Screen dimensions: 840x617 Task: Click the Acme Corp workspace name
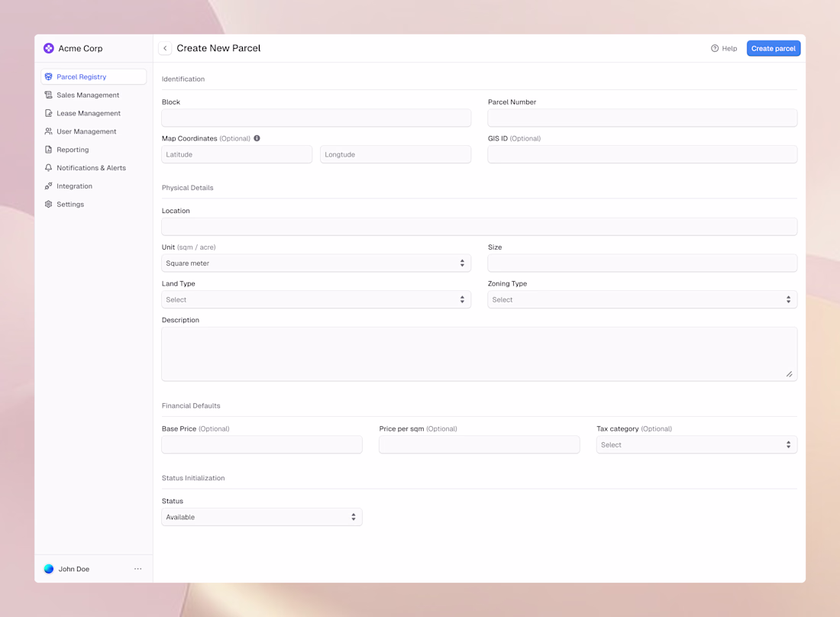(80, 48)
